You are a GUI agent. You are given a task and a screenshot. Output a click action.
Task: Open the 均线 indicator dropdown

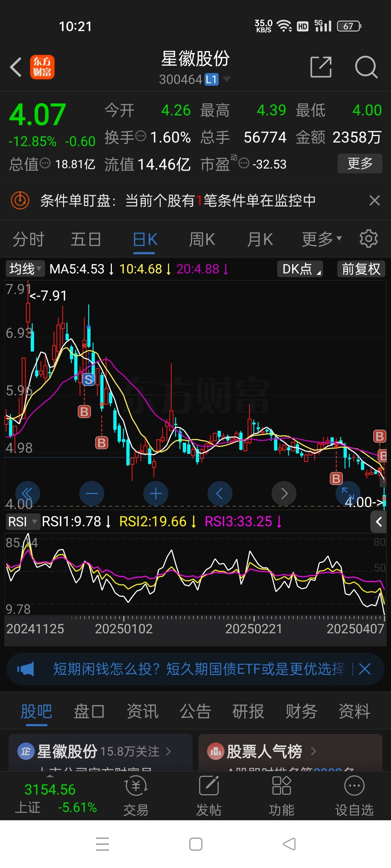click(x=25, y=269)
